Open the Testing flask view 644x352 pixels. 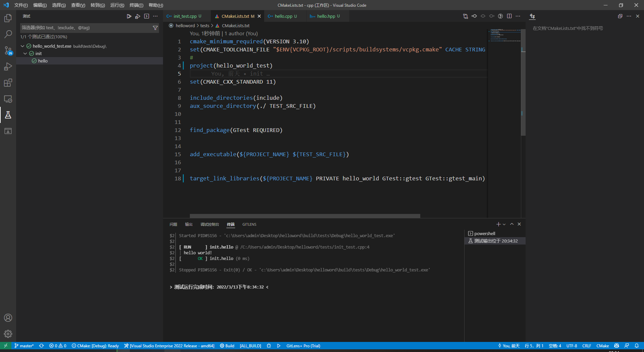pyautogui.click(x=8, y=115)
